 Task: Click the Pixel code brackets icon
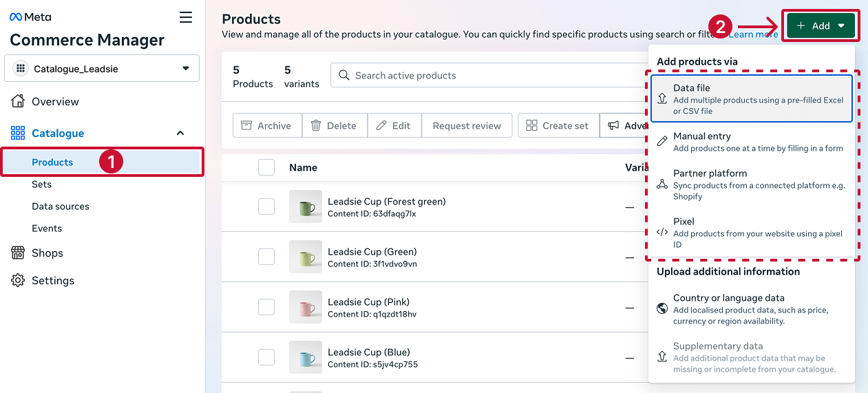coord(662,232)
